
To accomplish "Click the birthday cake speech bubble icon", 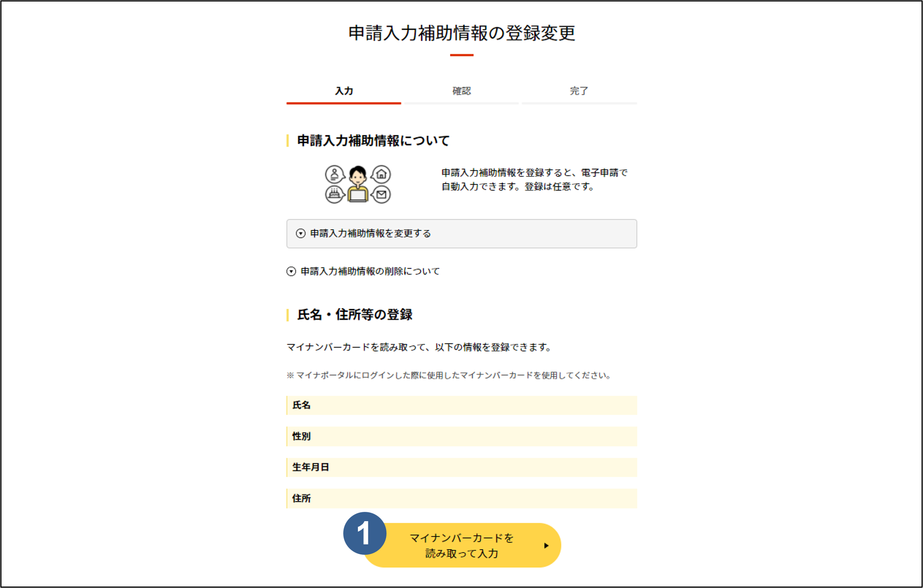I will click(x=335, y=194).
